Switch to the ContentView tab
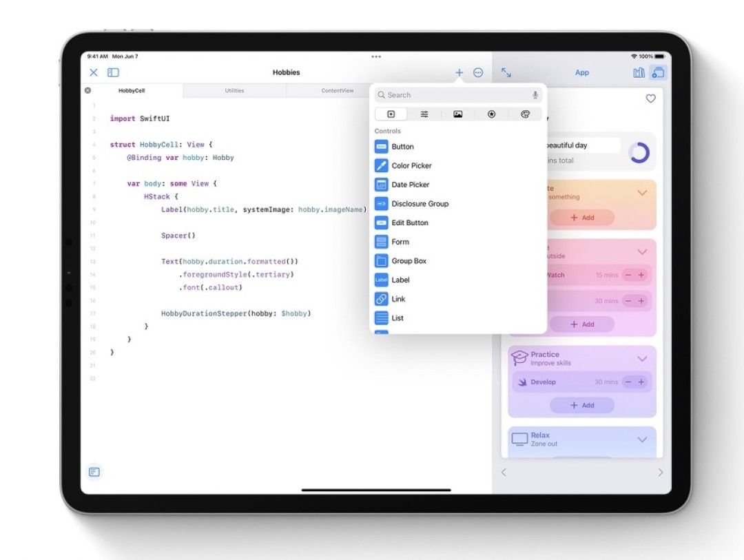This screenshot has width=744, height=560. [x=337, y=90]
